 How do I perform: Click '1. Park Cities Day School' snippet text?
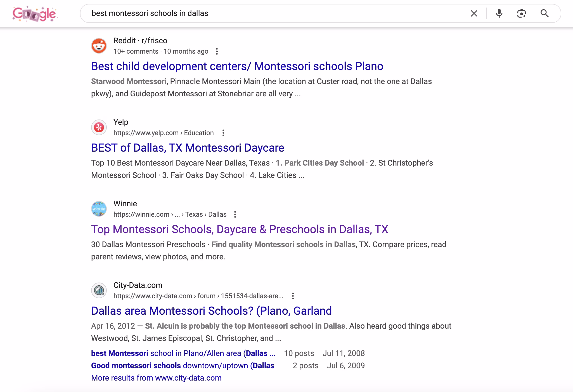coord(320,163)
